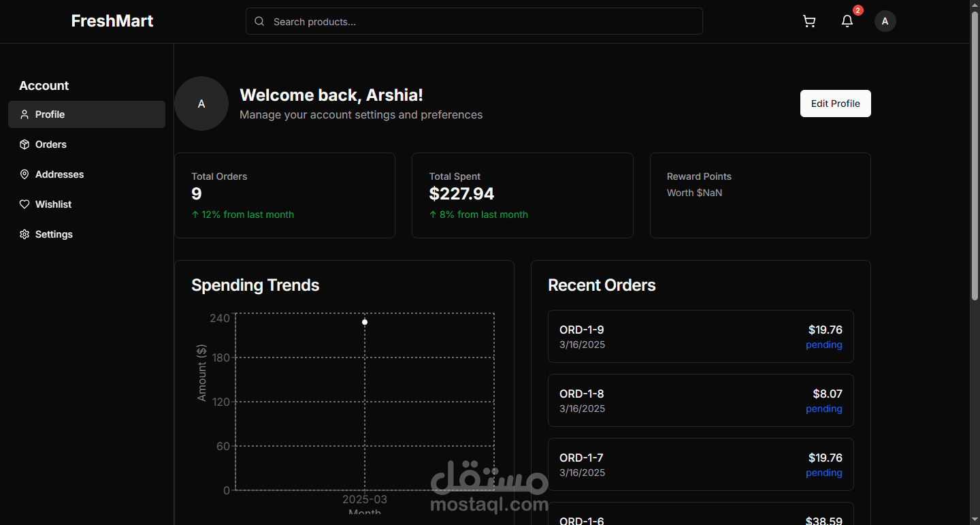The image size is (980, 525).
Task: Click the $8.07 amount on ORD-1-8
Action: [x=828, y=394]
